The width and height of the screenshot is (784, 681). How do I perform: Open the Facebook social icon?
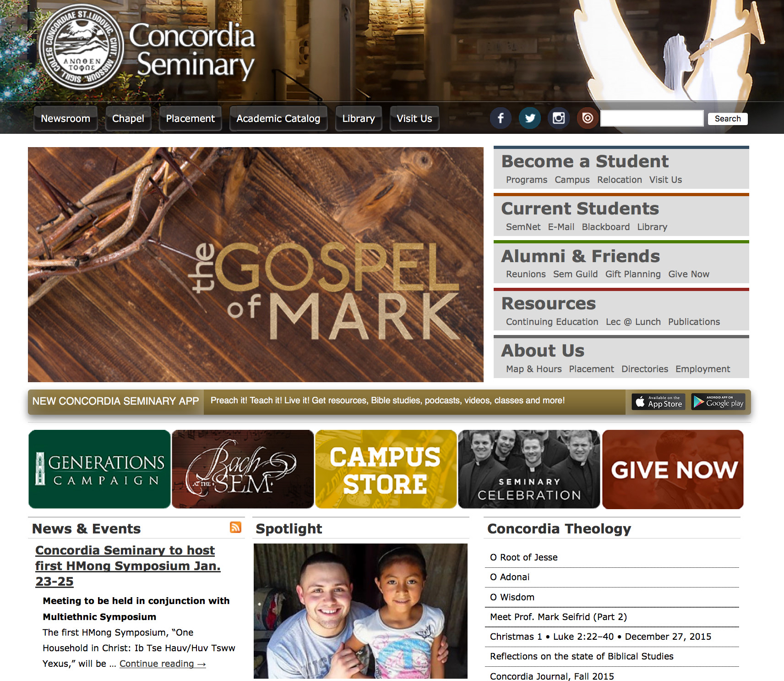501,118
